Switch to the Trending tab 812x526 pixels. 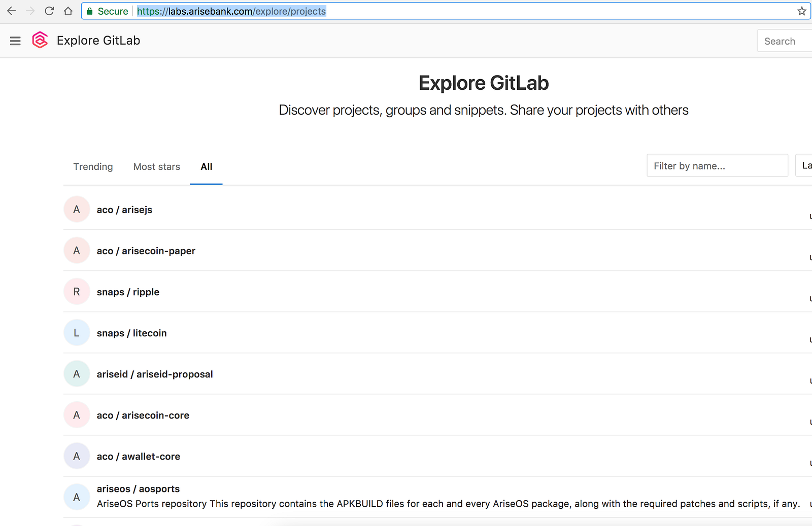click(x=93, y=166)
